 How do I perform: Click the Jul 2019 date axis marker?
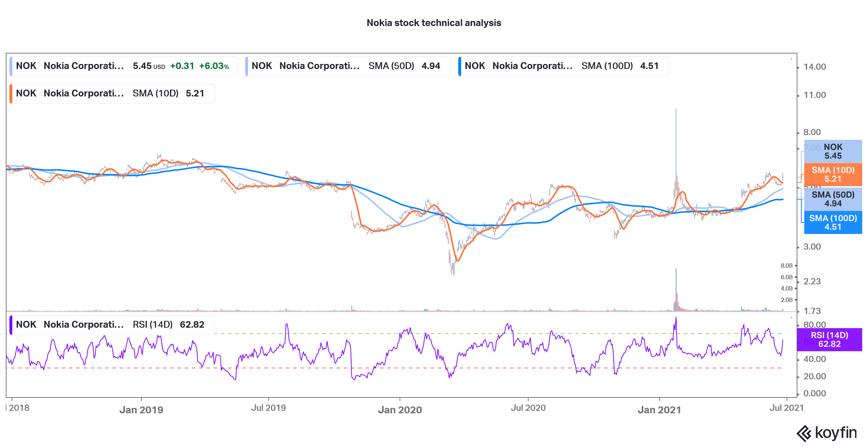coord(268,408)
